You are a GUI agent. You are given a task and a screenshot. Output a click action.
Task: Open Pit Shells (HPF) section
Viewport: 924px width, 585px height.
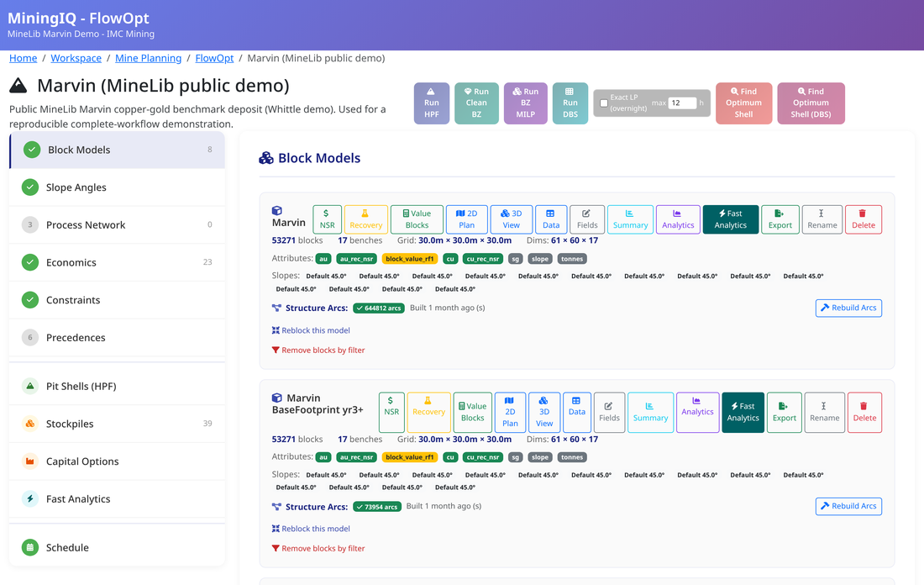tap(118, 387)
